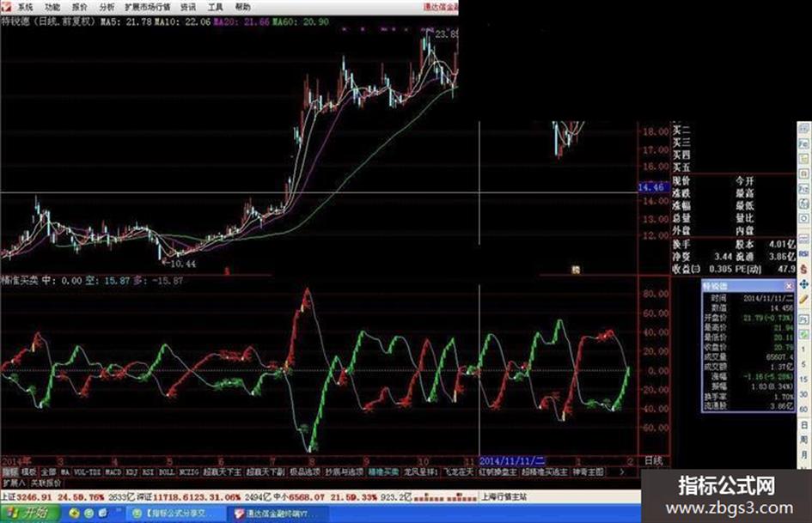The image size is (812, 523).
Task: Open the 功能 menu
Action: [x=52, y=7]
